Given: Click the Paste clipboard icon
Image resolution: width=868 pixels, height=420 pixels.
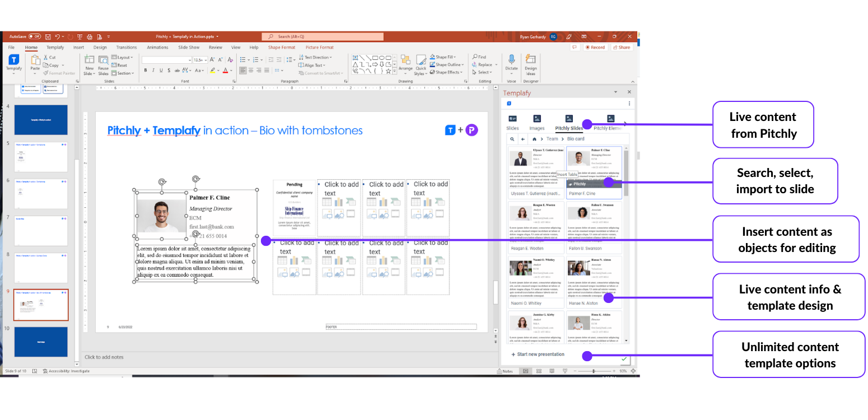Looking at the screenshot, I should click(x=35, y=59).
